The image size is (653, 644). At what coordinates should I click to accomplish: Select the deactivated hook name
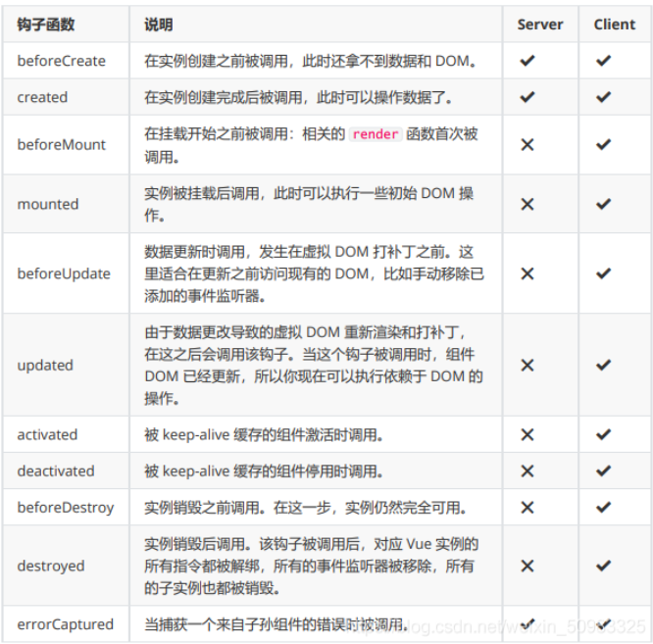click(x=56, y=471)
